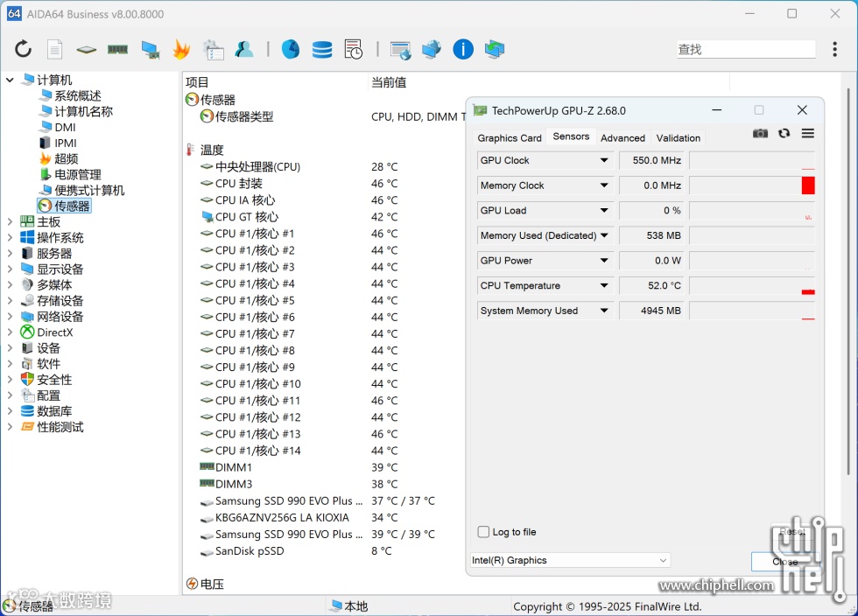
Task: Select 计算机名称 in the tree
Action: coord(84,112)
